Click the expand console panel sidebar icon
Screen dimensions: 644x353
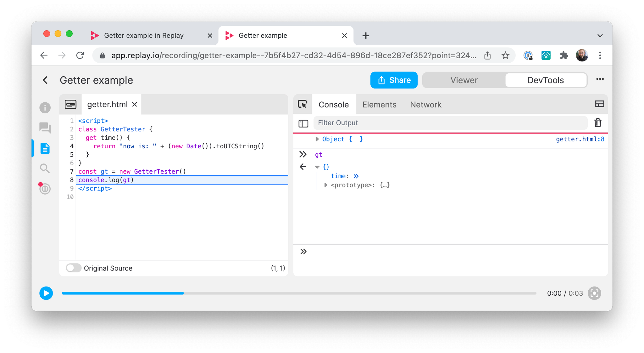[303, 123]
